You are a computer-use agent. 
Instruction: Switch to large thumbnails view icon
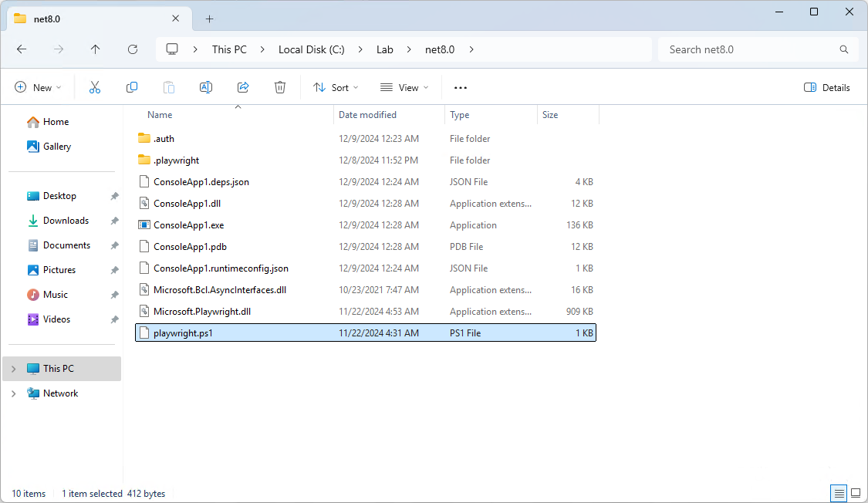(x=856, y=493)
